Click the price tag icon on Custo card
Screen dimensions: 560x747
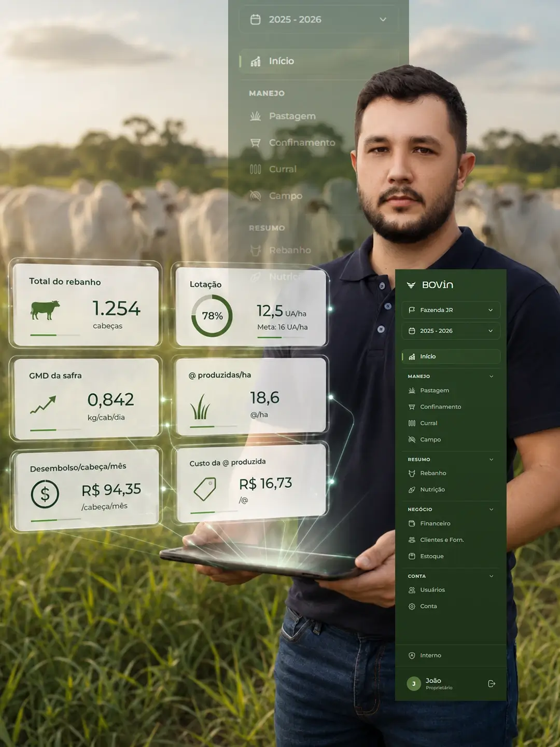pos(205,490)
